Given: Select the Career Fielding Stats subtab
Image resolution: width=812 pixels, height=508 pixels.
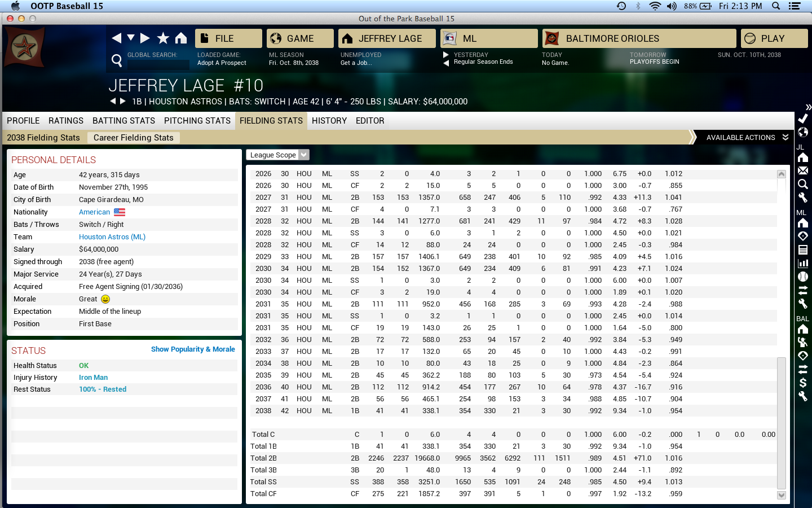Looking at the screenshot, I should point(133,138).
